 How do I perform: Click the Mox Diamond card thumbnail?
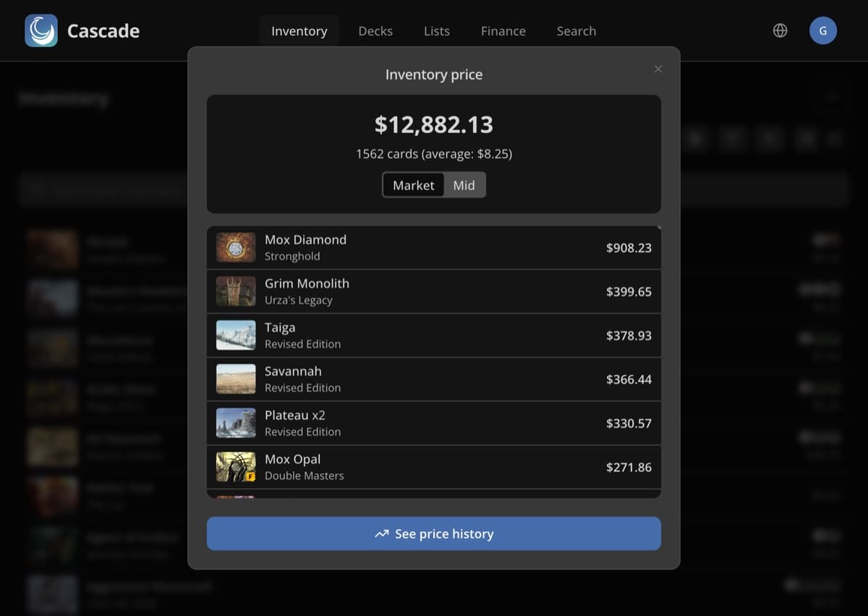[236, 247]
